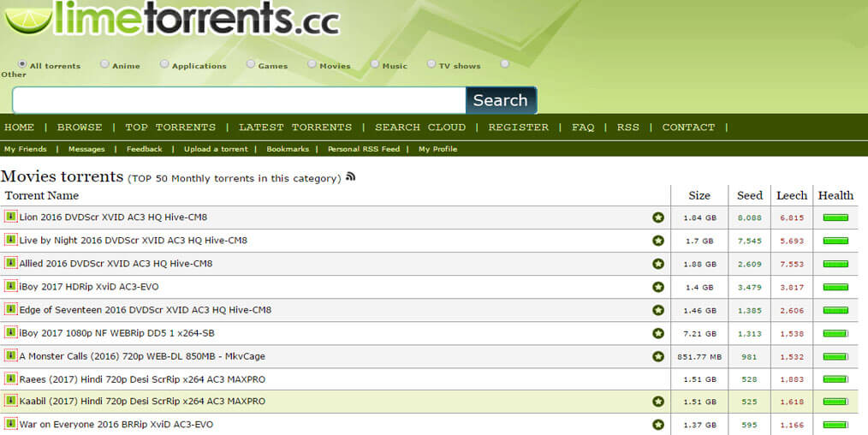Viewport: 868px width, 435px height.
Task: Focus the torrent search input field
Action: pos(239,100)
